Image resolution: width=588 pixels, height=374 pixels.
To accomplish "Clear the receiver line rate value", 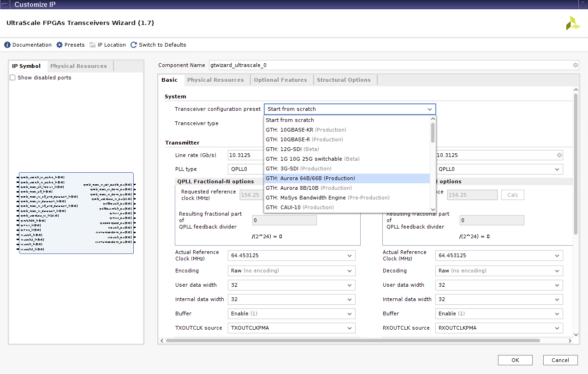I will point(559,155).
